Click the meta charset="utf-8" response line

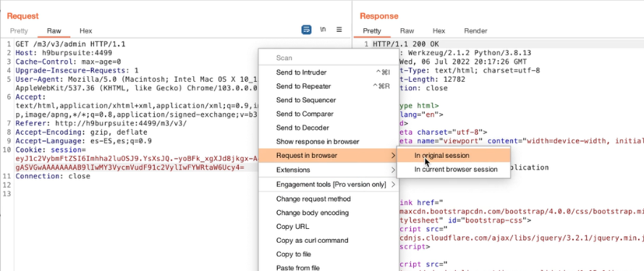[443, 133]
